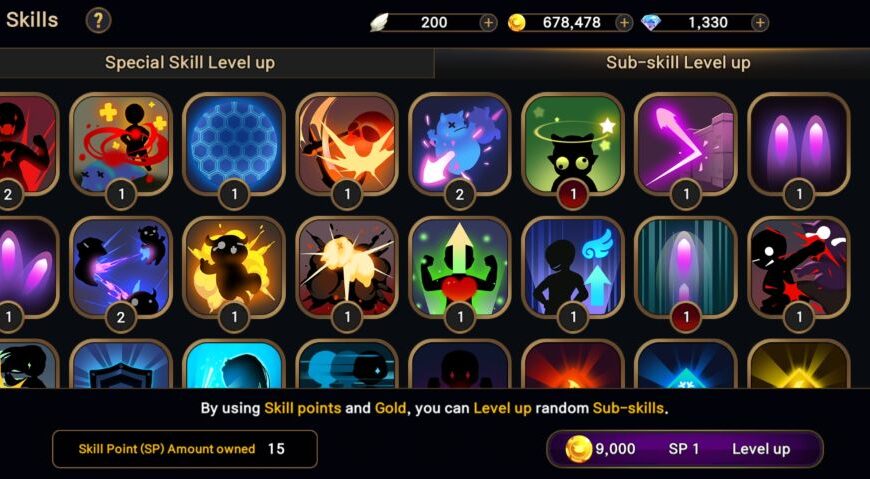The width and height of the screenshot is (870, 479).
Task: Add more diamonds with plus button
Action: (x=760, y=23)
